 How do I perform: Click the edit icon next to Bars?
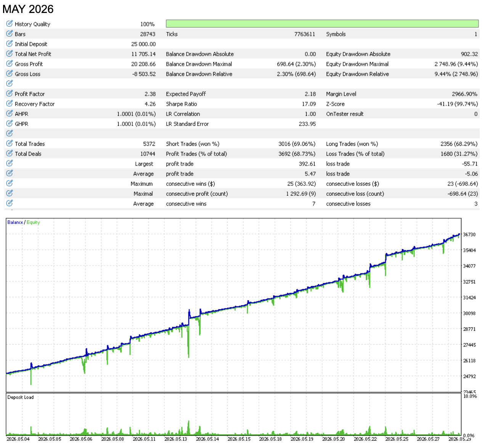[10, 34]
